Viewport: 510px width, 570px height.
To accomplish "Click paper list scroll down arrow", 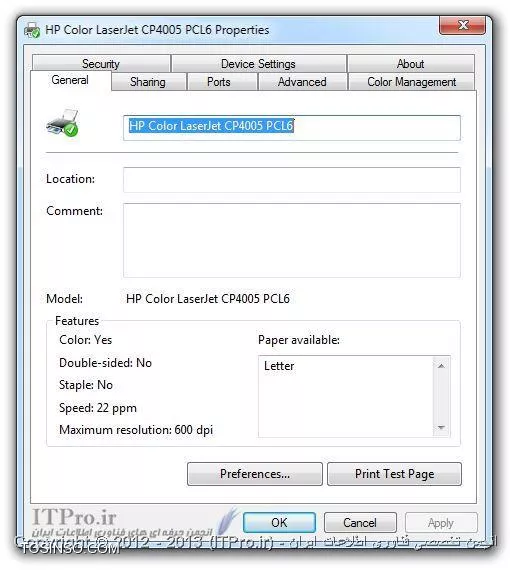I will point(441,428).
